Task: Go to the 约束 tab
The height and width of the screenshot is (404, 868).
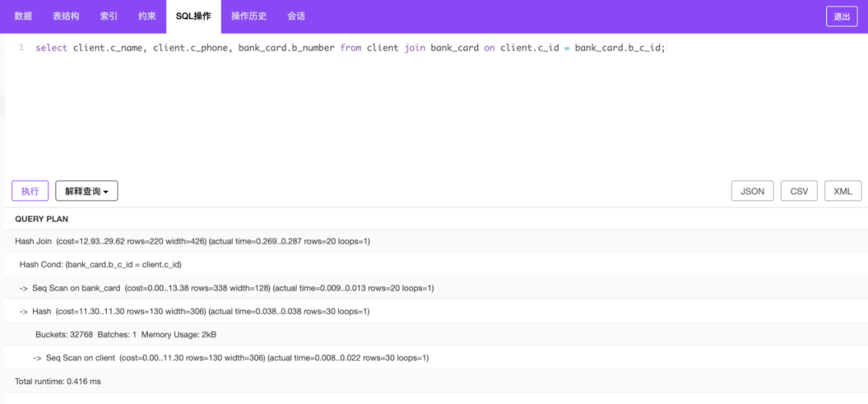Action: [x=147, y=17]
